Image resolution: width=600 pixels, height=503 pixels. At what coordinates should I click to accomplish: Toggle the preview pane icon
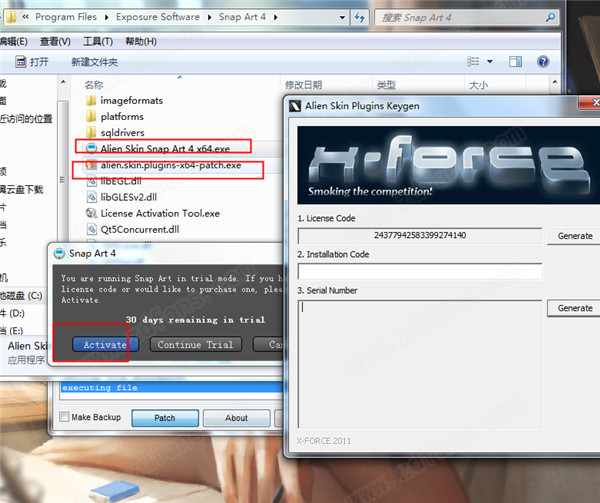pyautogui.click(x=515, y=62)
